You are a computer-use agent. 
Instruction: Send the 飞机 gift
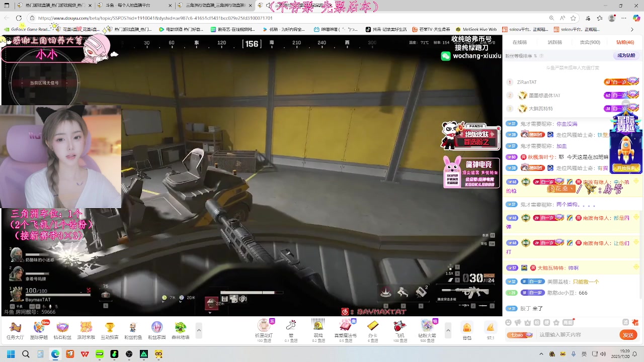pos(400,330)
